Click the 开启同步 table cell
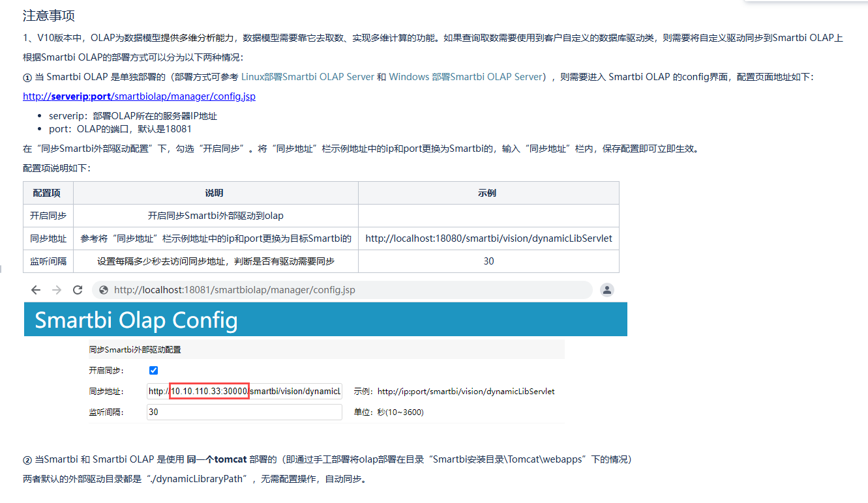 [48, 216]
